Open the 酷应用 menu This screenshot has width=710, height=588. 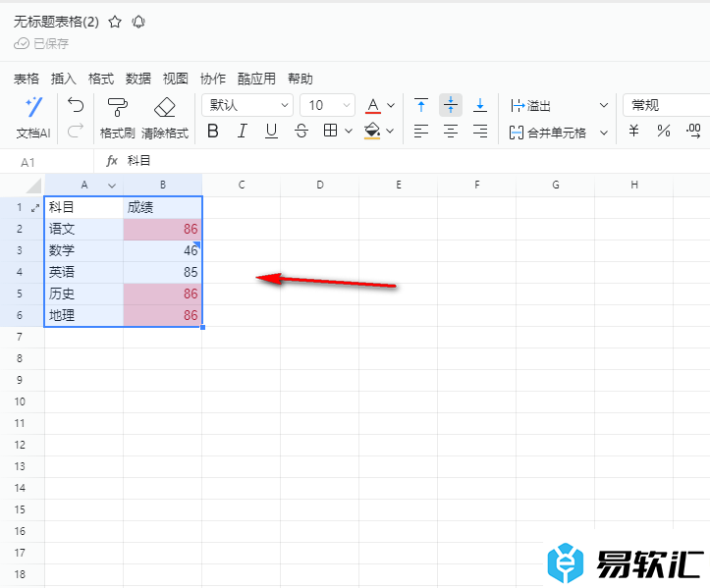pyautogui.click(x=256, y=79)
